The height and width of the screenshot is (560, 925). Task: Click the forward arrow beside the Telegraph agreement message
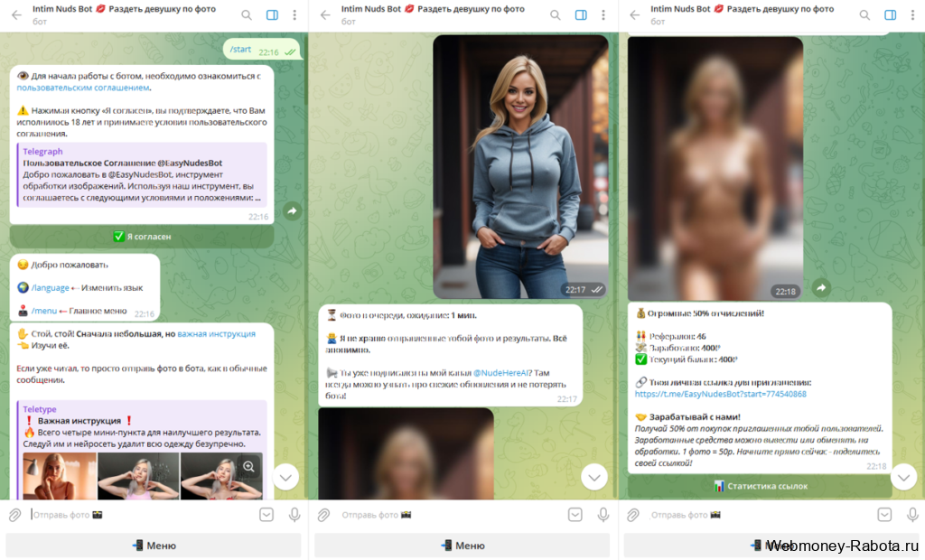[x=292, y=210]
